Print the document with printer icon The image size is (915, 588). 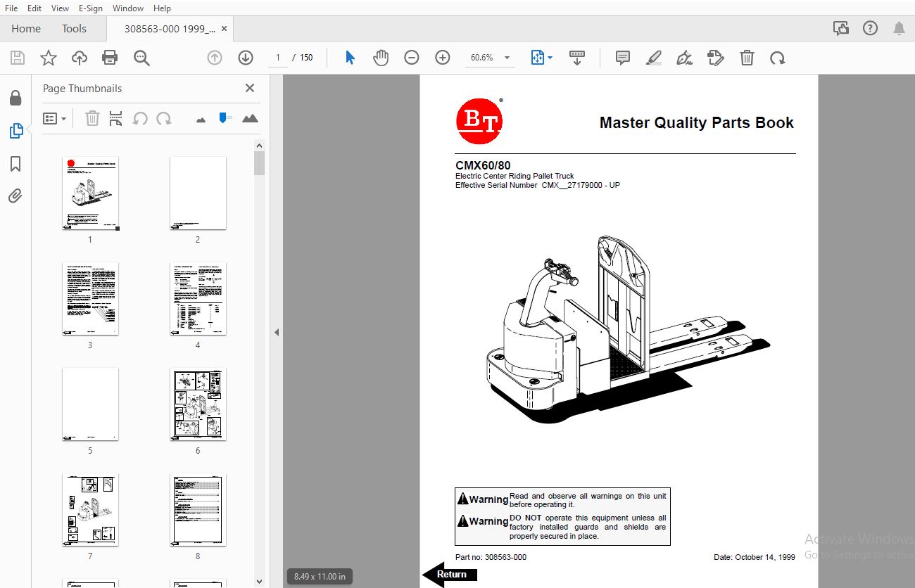coord(111,58)
